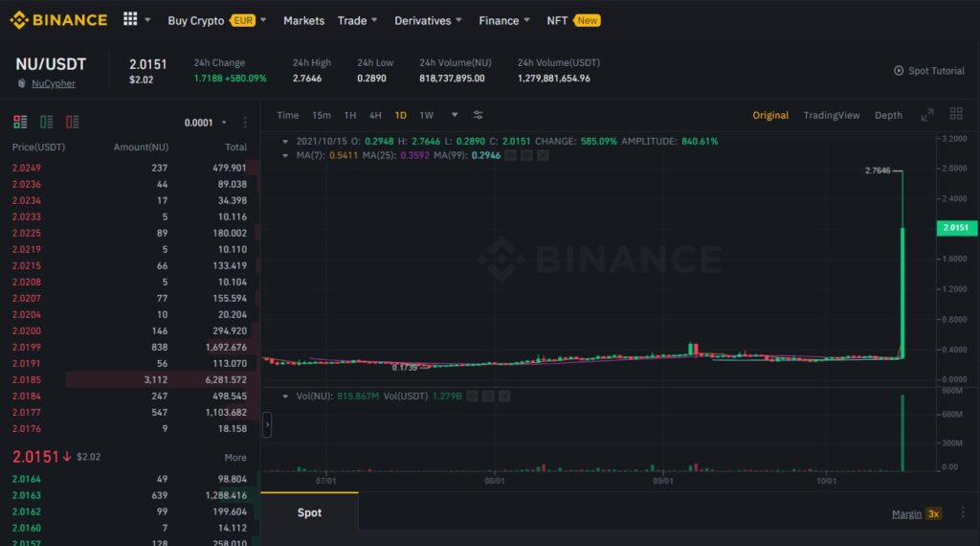Image resolution: width=980 pixels, height=546 pixels.
Task: Click the NU/USDT pair title
Action: click(51, 64)
